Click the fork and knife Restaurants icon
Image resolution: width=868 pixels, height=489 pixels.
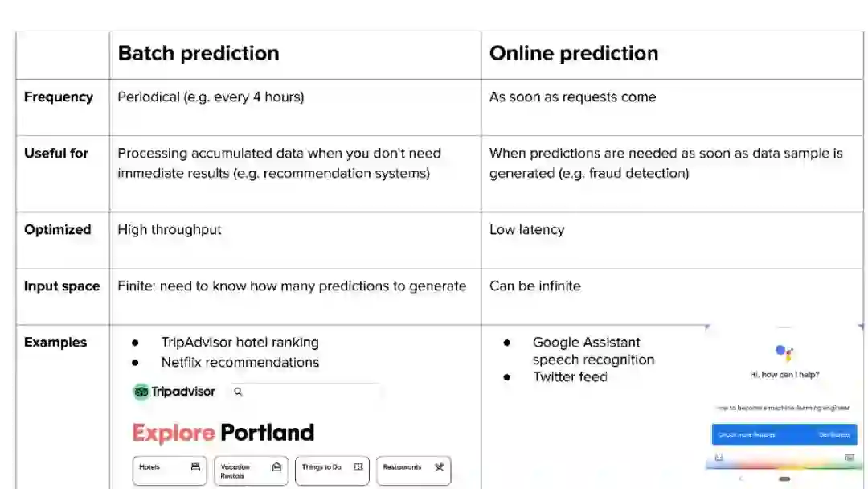click(x=439, y=466)
